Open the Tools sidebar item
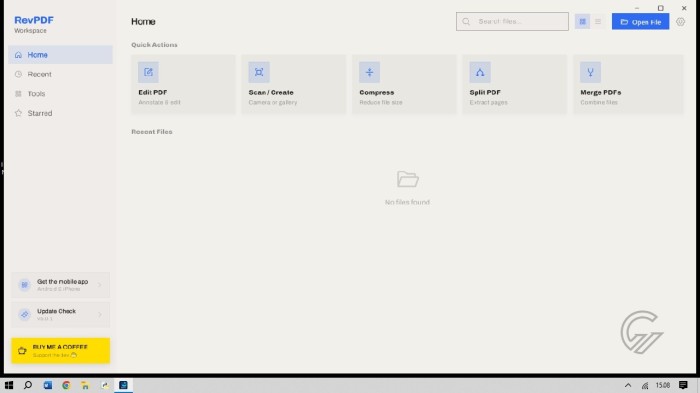 (x=60, y=94)
